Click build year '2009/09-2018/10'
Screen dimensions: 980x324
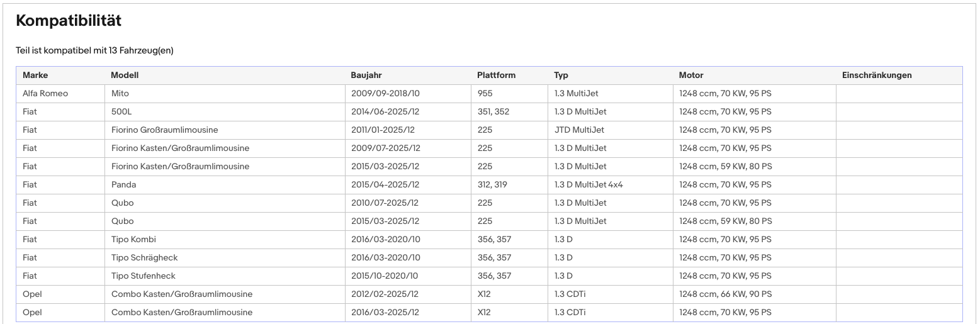pyautogui.click(x=385, y=93)
